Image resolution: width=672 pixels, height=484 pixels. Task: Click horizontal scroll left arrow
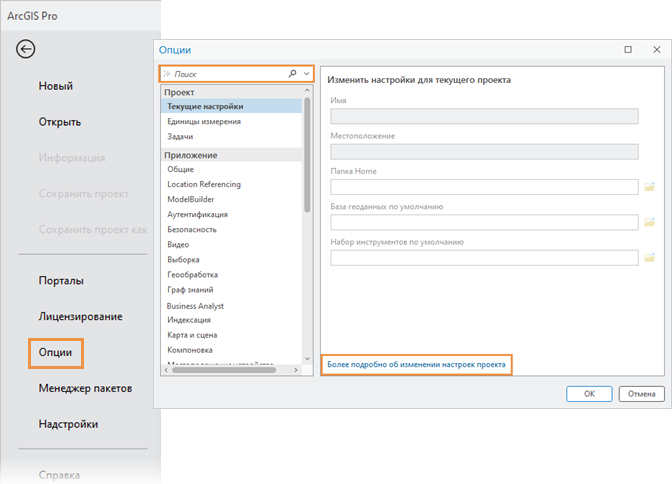click(x=166, y=370)
